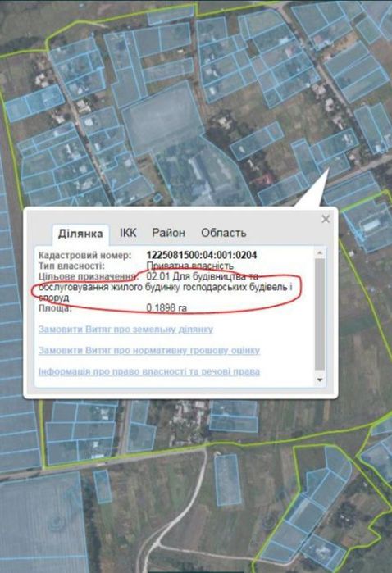This screenshot has width=392, height=573.
Task: Click the popup scrollbar up arrow
Action: [x=320, y=252]
